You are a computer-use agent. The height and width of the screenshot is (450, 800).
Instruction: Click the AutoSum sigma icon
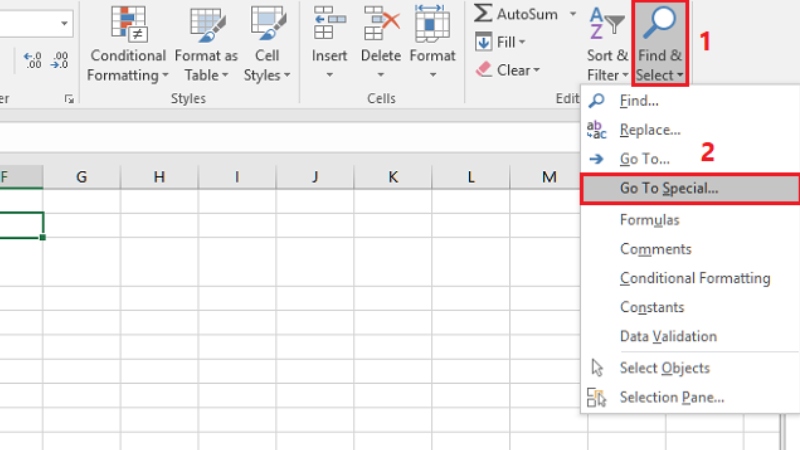483,14
